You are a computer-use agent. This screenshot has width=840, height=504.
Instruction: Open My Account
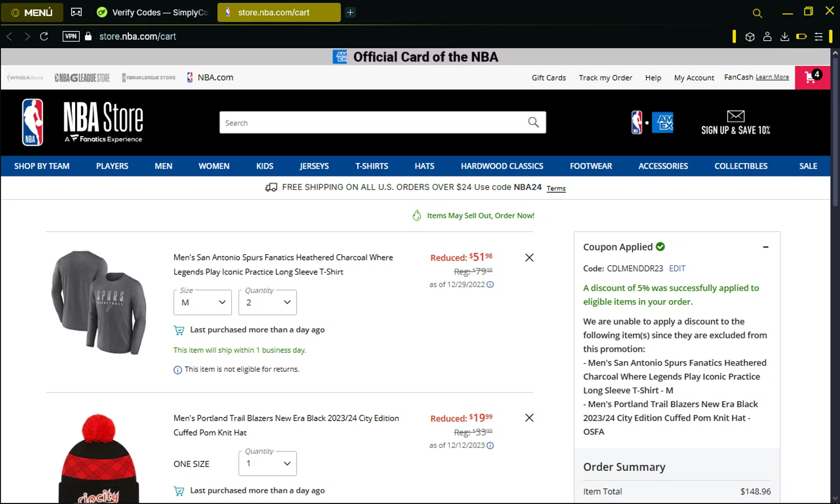(x=694, y=78)
